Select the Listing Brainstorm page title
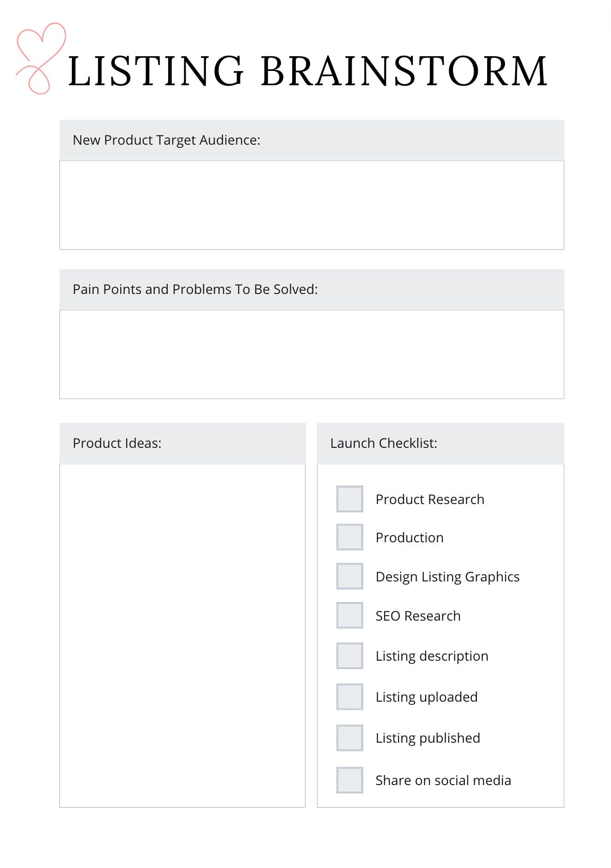Viewport: 611px width, 868px height. (x=307, y=71)
